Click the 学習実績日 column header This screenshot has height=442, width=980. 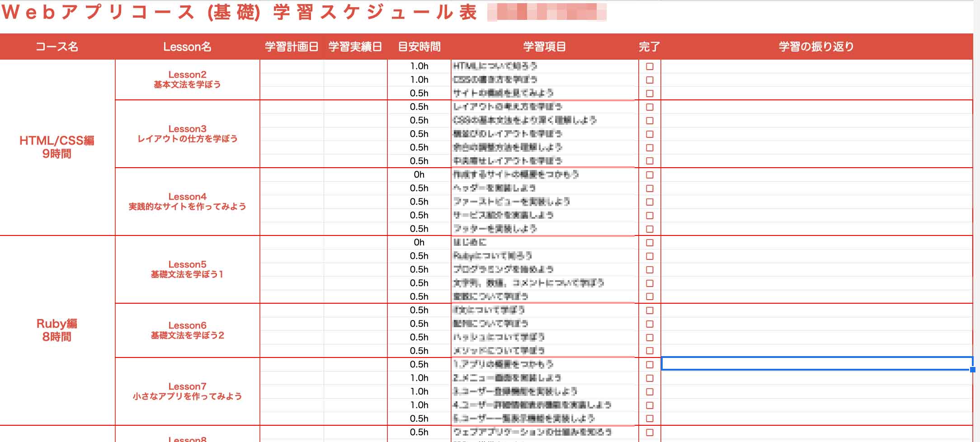coord(355,47)
